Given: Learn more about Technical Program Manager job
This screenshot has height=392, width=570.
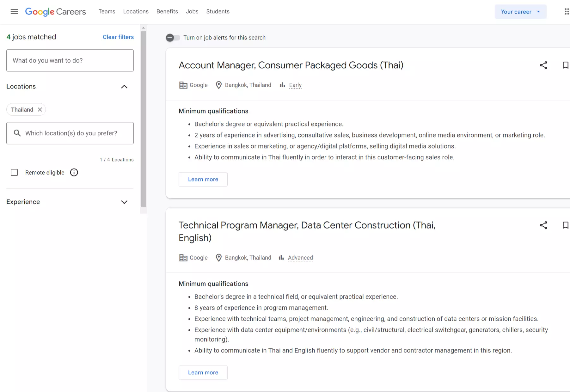Looking at the screenshot, I should point(203,373).
